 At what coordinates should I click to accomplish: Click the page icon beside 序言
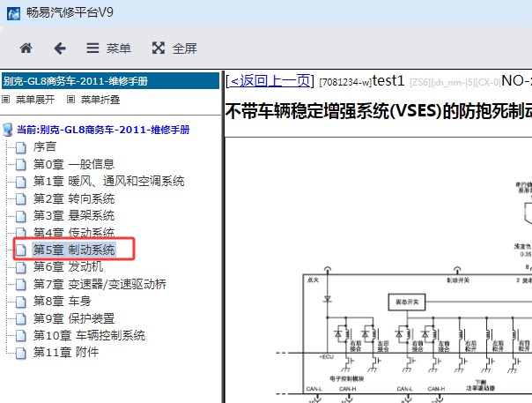point(20,147)
